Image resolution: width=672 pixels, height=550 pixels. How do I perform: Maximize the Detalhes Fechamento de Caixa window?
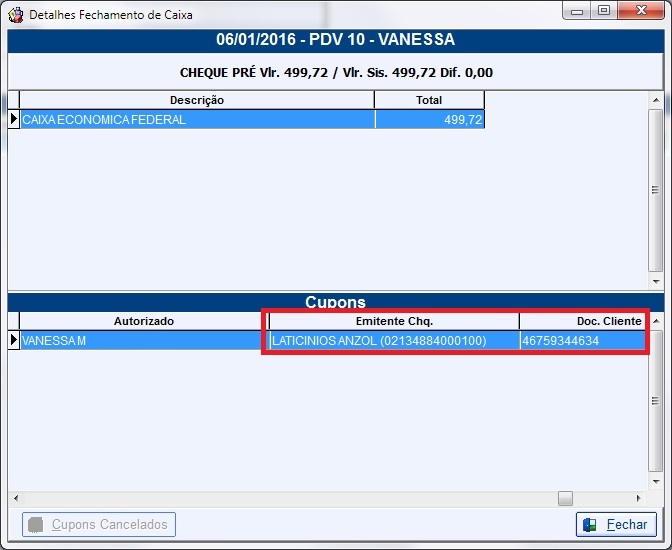(604, 11)
